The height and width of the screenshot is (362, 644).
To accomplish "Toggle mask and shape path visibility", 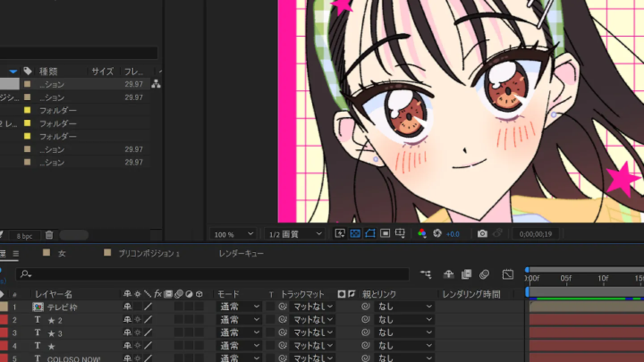I will point(370,233).
